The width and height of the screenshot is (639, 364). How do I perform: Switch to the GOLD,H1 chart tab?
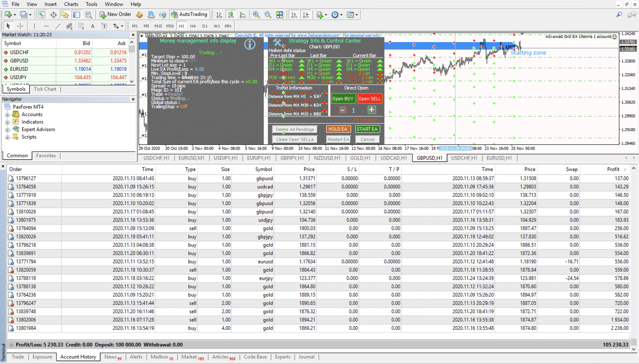(x=360, y=158)
